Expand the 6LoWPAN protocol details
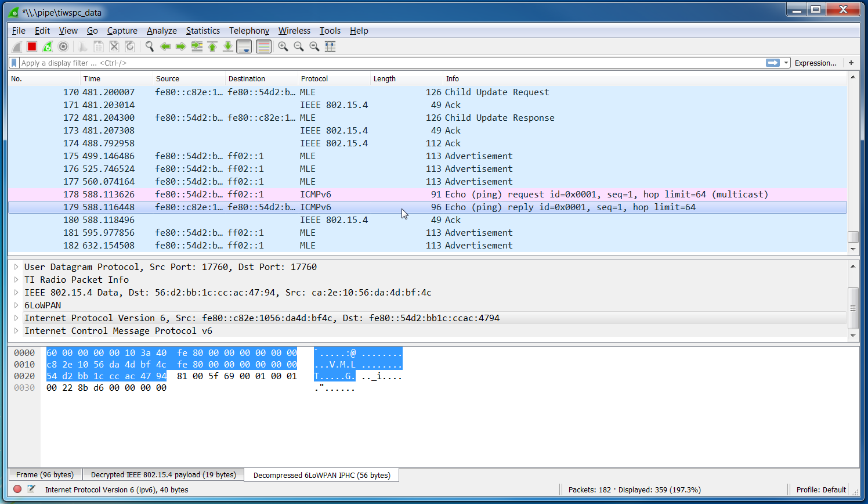Screen dimensions: 868x504 [x=16, y=305]
